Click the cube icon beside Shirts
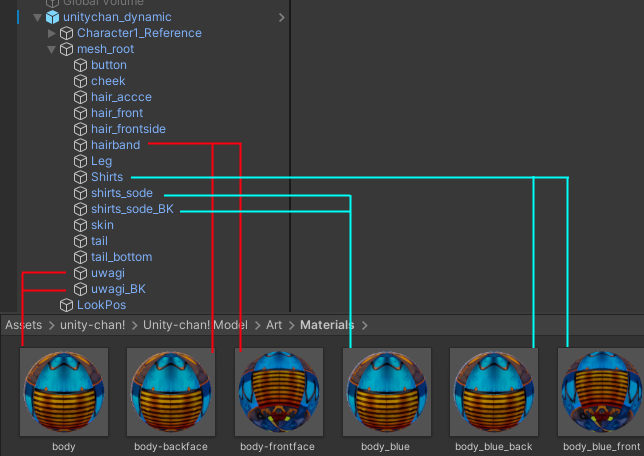 pos(80,177)
